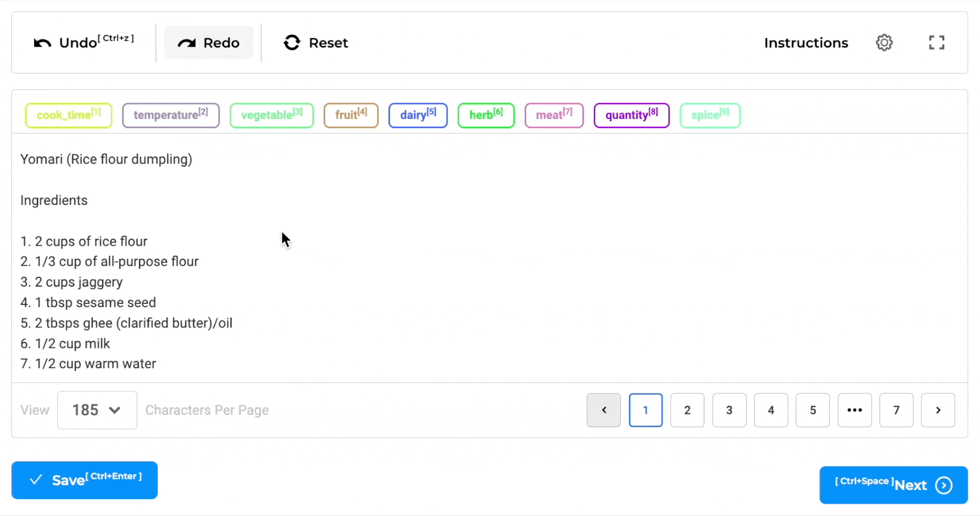This screenshot has height=516, width=980.
Task: Click the Undo arrow icon
Action: 42,43
